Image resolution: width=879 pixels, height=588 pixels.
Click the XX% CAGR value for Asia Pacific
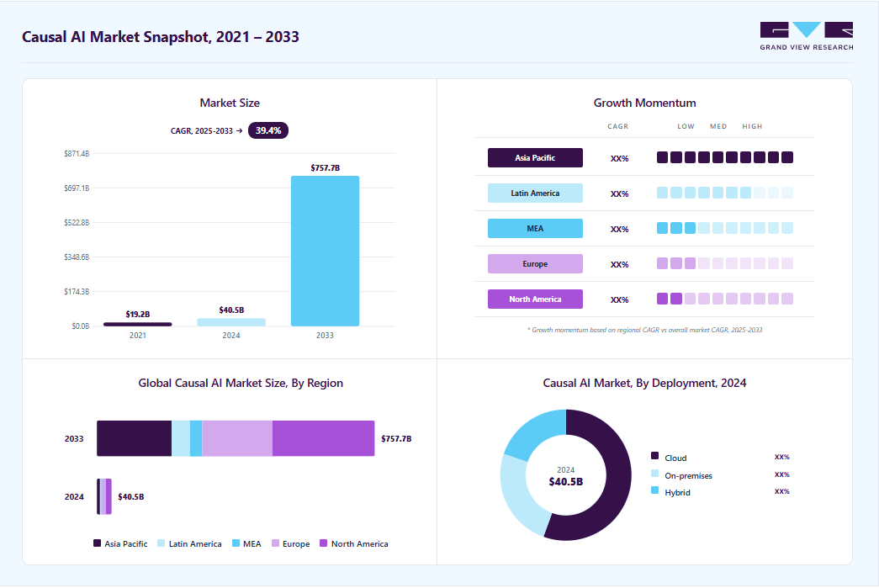click(619, 159)
